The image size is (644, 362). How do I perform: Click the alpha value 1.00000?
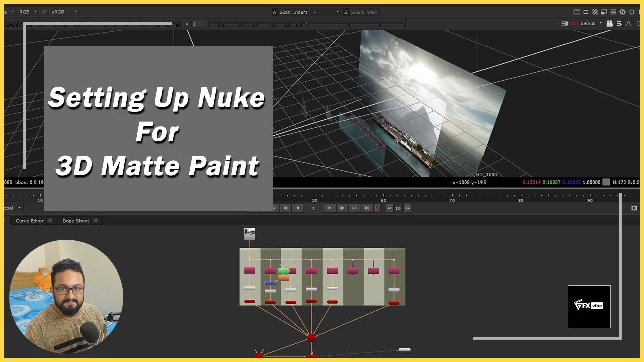[x=591, y=182]
